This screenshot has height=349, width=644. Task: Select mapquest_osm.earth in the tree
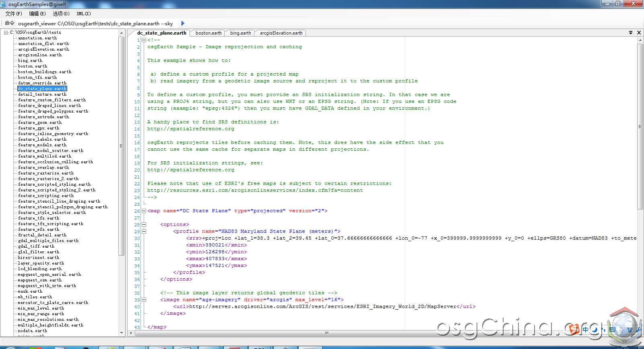39,280
